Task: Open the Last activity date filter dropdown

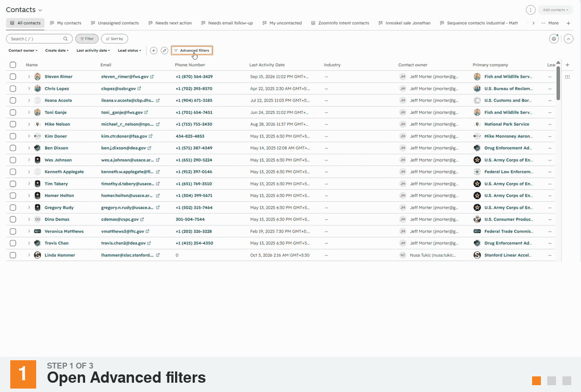Action: tap(93, 51)
